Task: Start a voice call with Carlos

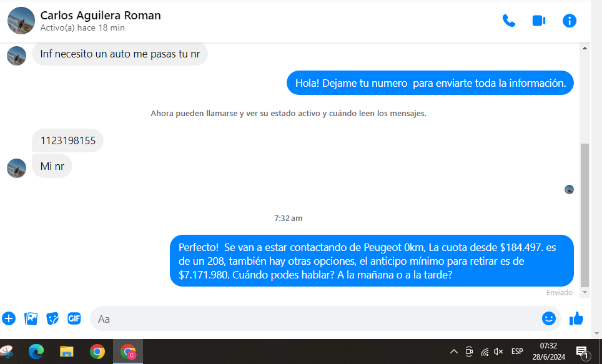Action: pos(509,21)
